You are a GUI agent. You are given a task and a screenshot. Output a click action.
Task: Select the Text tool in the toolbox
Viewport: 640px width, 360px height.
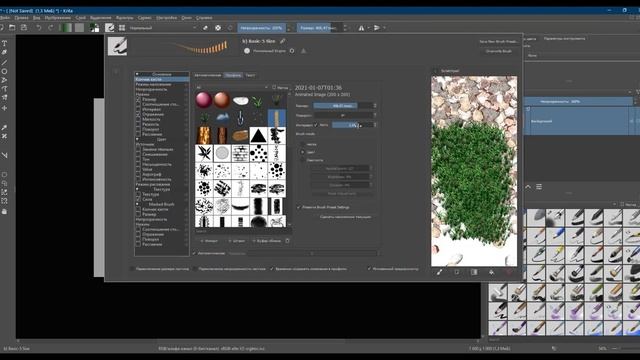pyautogui.click(x=4, y=43)
